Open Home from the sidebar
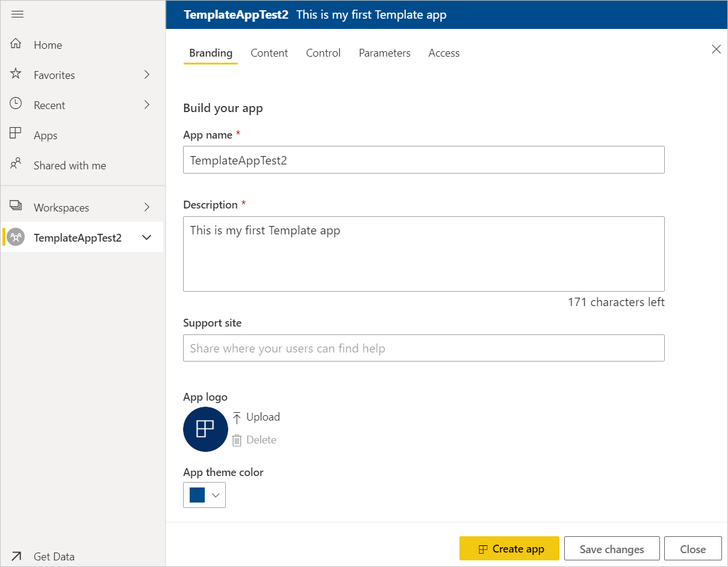 [48, 45]
